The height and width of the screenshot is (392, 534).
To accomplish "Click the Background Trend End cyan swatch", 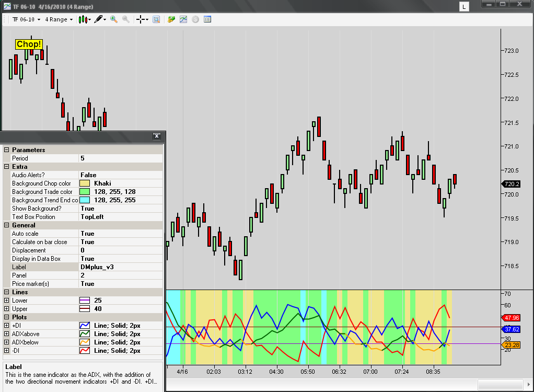I will point(85,200).
